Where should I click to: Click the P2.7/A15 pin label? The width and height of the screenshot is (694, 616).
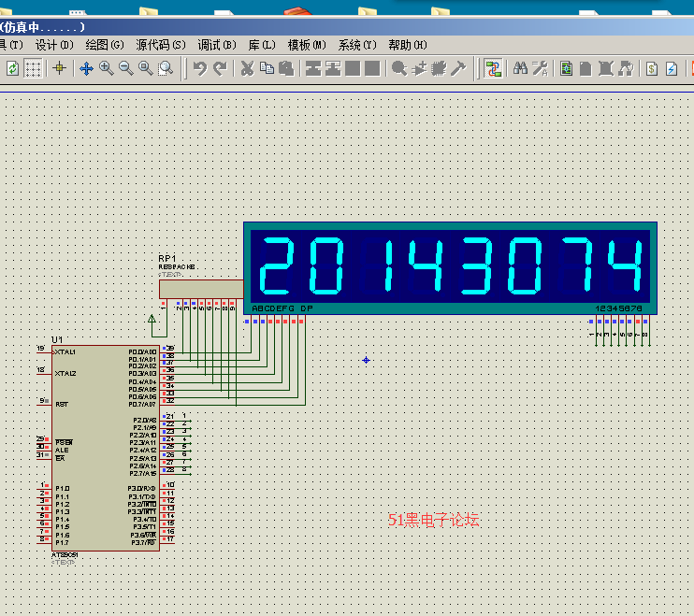[142, 474]
